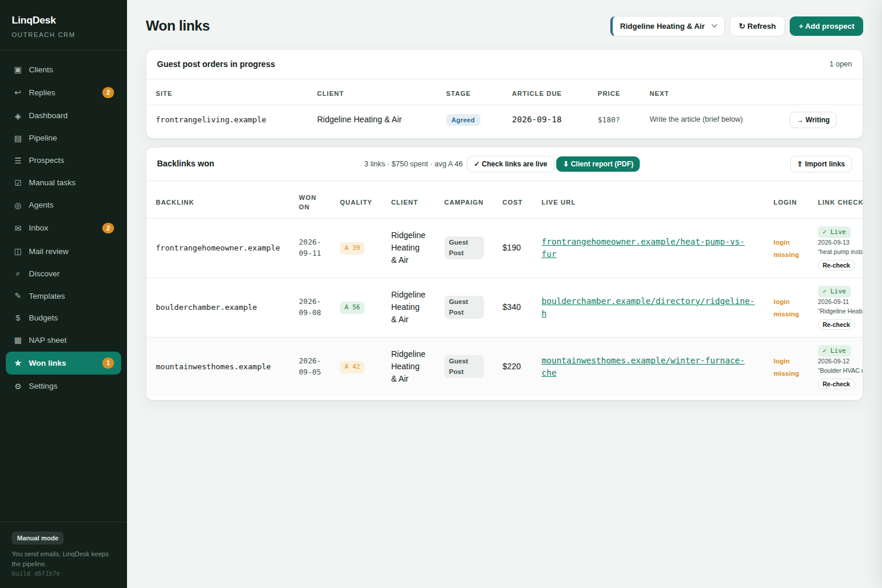Click the $340 cost cell
Image resolution: width=882 pixels, height=588 pixels.
[512, 308]
